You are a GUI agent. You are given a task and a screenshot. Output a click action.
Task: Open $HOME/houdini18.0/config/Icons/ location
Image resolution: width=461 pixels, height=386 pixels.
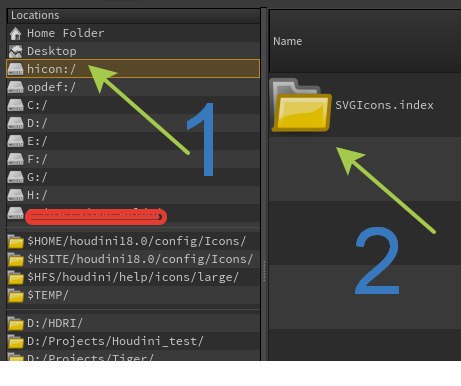tap(133, 241)
